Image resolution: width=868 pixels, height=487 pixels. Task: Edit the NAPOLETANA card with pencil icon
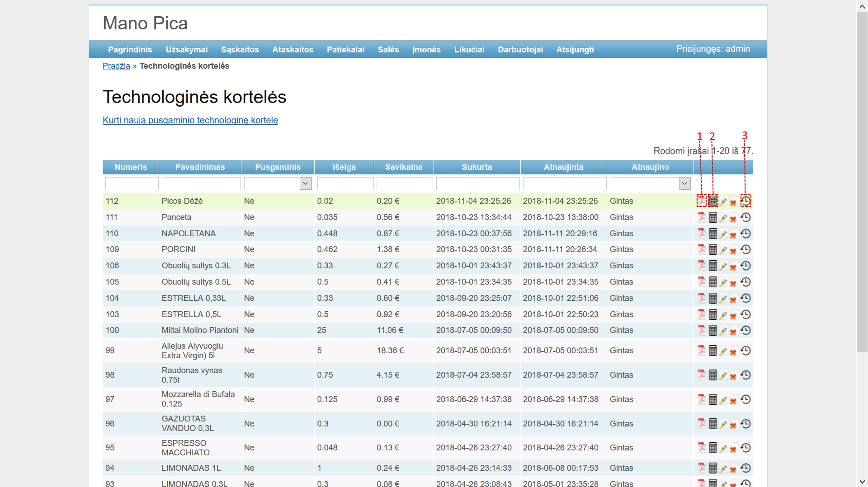click(x=723, y=234)
